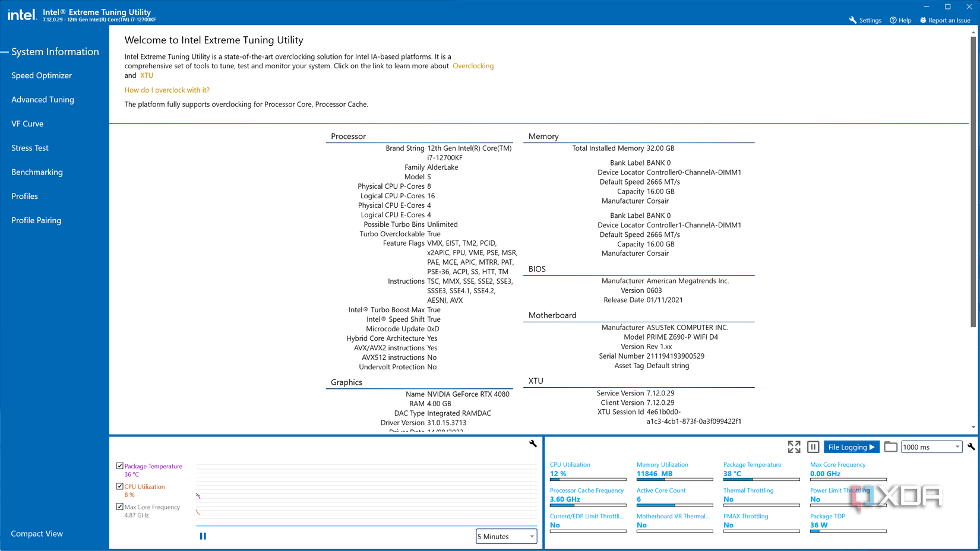The image size is (980, 551).
Task: Disable the CPU Utilization checkbox
Action: click(119, 486)
